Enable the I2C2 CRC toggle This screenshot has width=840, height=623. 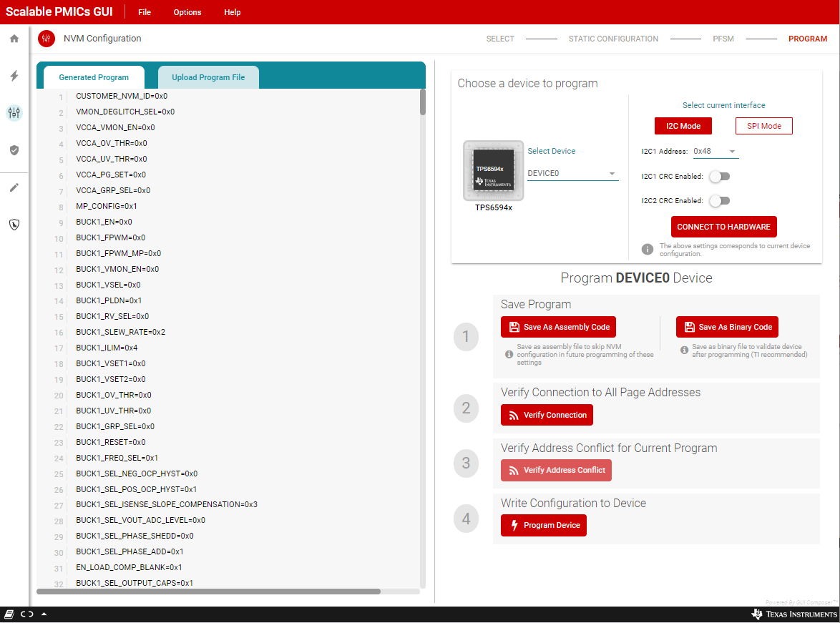click(x=719, y=201)
